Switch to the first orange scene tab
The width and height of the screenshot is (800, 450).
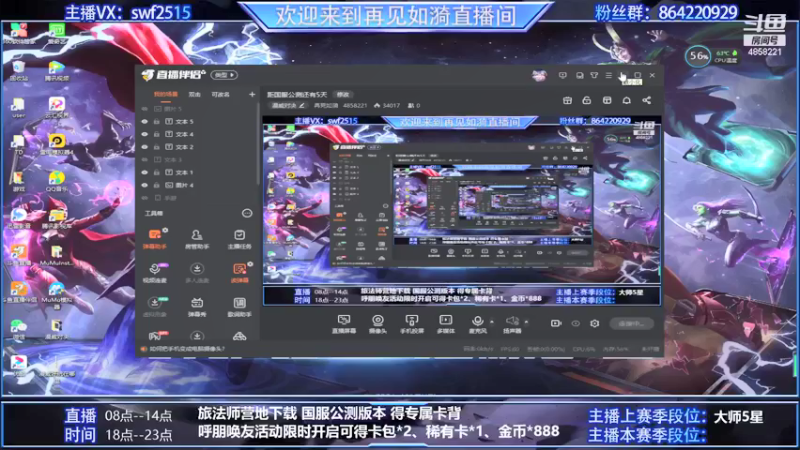pos(166,94)
